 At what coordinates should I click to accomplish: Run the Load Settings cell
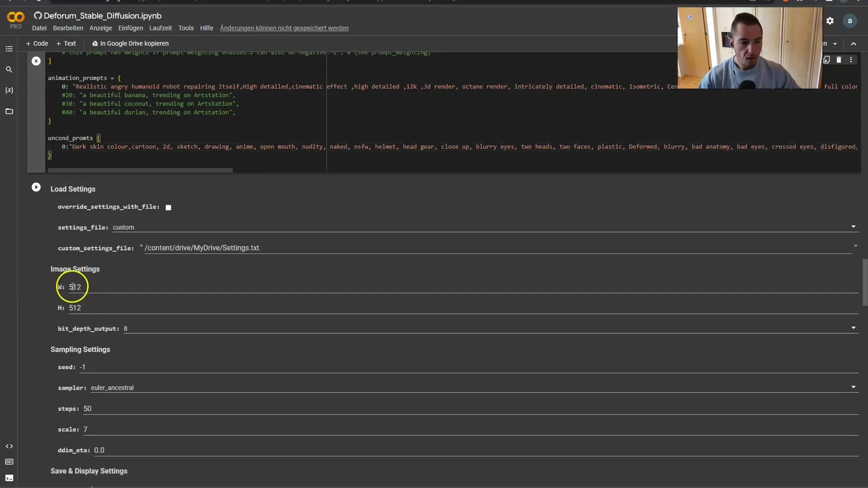(36, 188)
